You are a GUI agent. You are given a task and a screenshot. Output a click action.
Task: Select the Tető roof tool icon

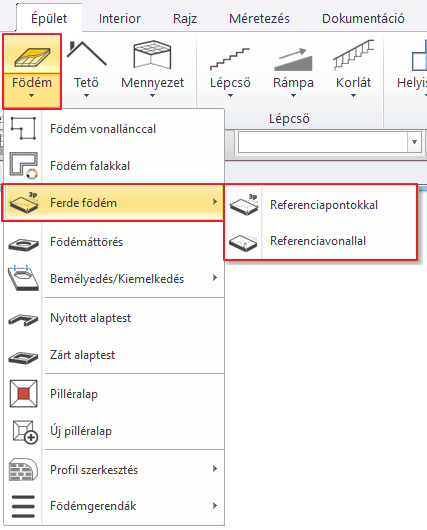click(x=87, y=54)
